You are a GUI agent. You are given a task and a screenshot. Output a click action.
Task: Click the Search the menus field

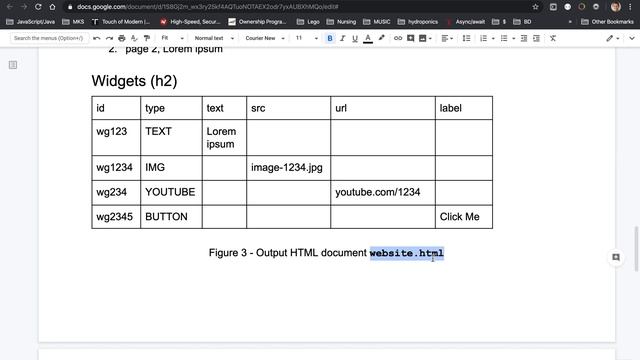49,38
